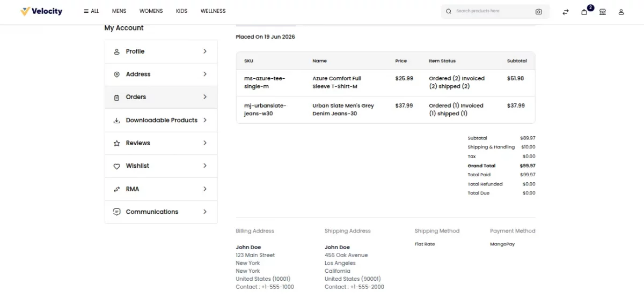Click the Orders clipboard icon
Screen dimensions: 644x306
click(x=116, y=98)
